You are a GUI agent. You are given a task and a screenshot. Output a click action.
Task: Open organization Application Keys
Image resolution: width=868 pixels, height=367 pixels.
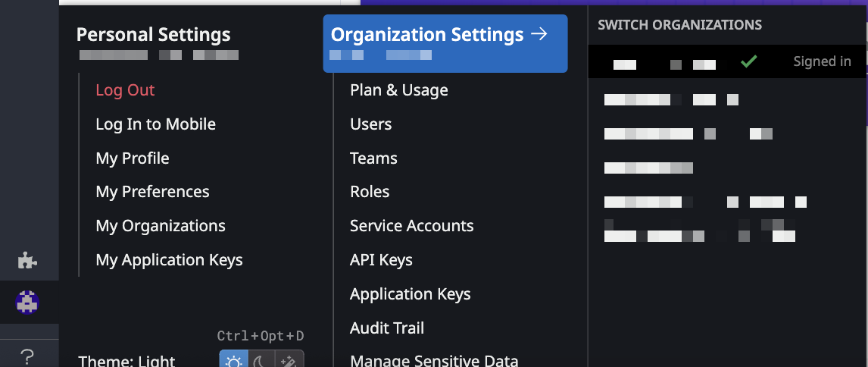(x=411, y=293)
